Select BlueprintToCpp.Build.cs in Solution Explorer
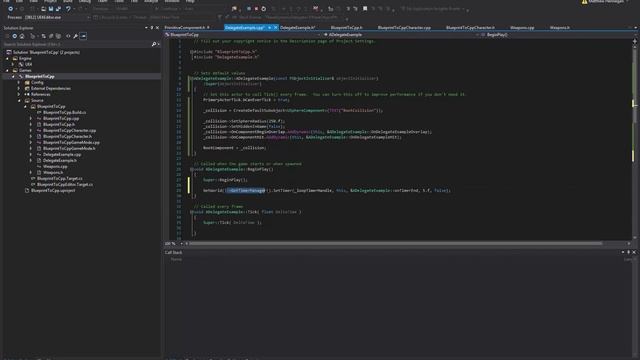 [x=64, y=112]
